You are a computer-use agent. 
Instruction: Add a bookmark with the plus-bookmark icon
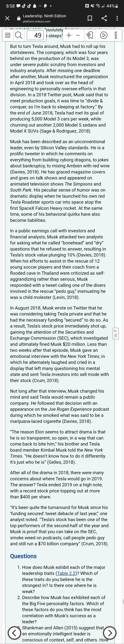(90, 35)
